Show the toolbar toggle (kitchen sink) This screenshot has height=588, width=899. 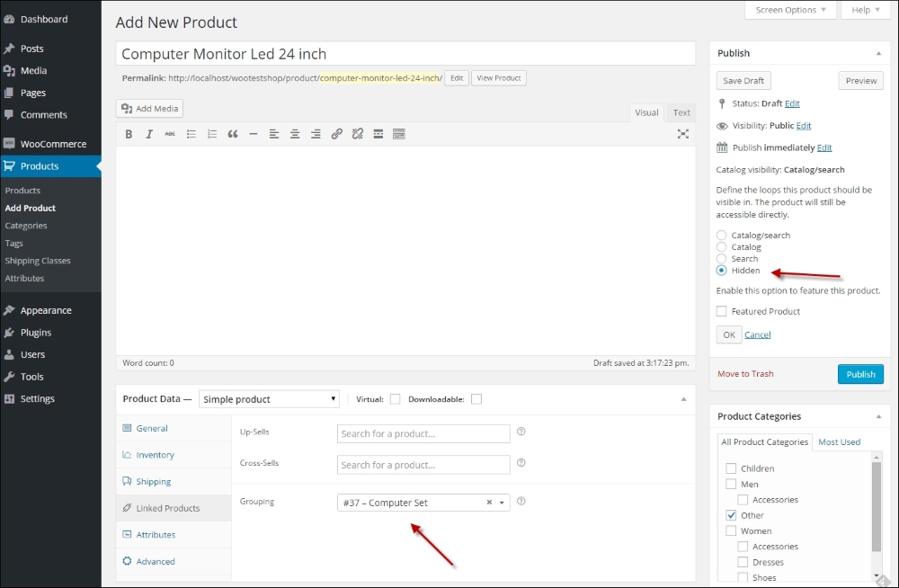click(399, 134)
